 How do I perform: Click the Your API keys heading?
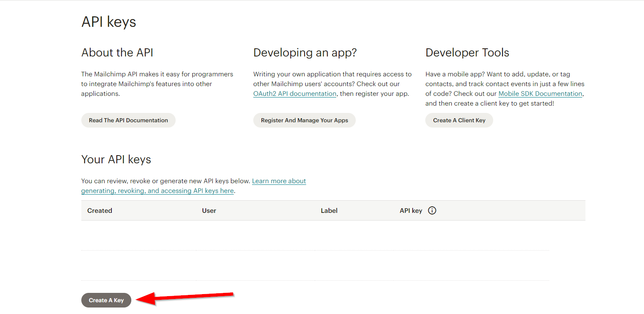(x=116, y=160)
